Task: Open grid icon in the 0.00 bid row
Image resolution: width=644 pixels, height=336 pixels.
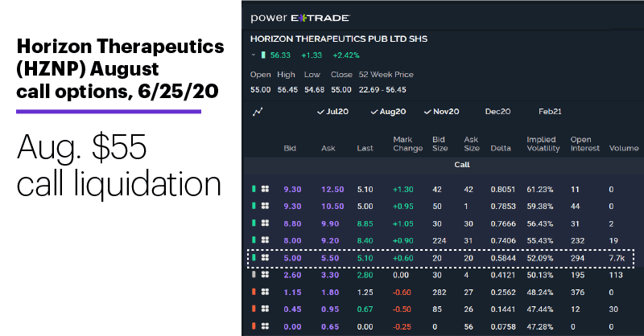Action: 266,326
